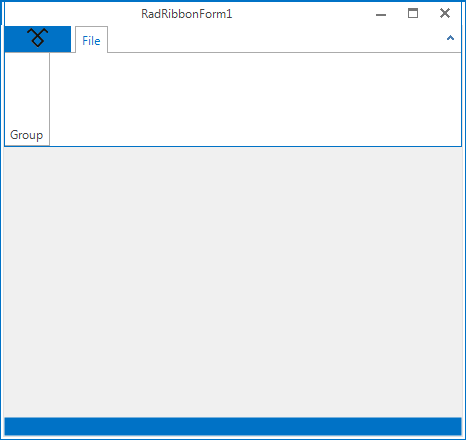
Task: Open the blue application menu button
Action: pos(38,39)
